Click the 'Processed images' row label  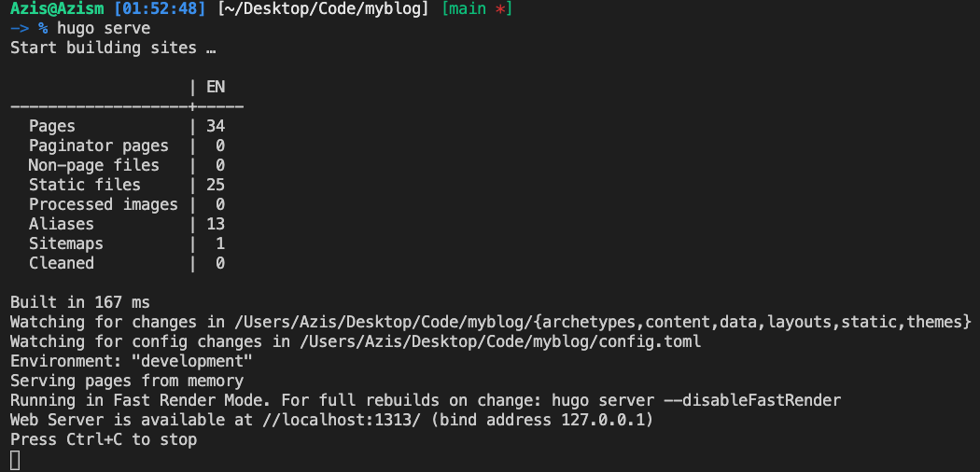click(x=104, y=205)
